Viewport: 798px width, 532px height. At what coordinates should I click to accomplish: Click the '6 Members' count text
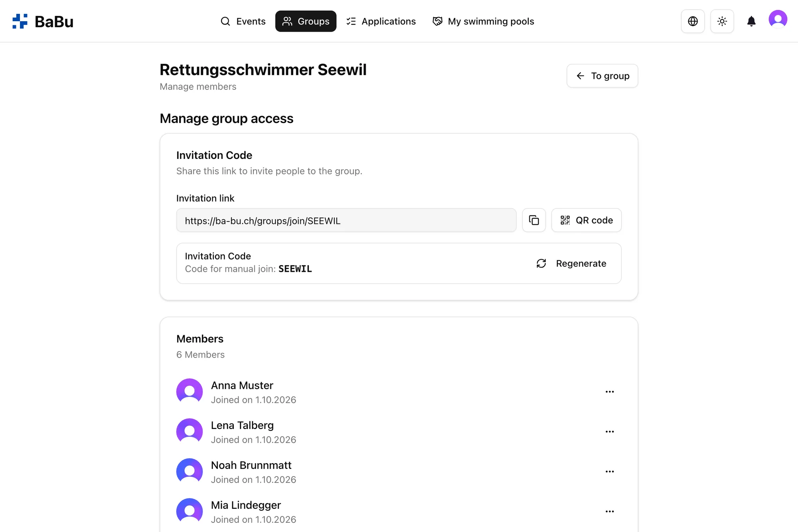(200, 355)
